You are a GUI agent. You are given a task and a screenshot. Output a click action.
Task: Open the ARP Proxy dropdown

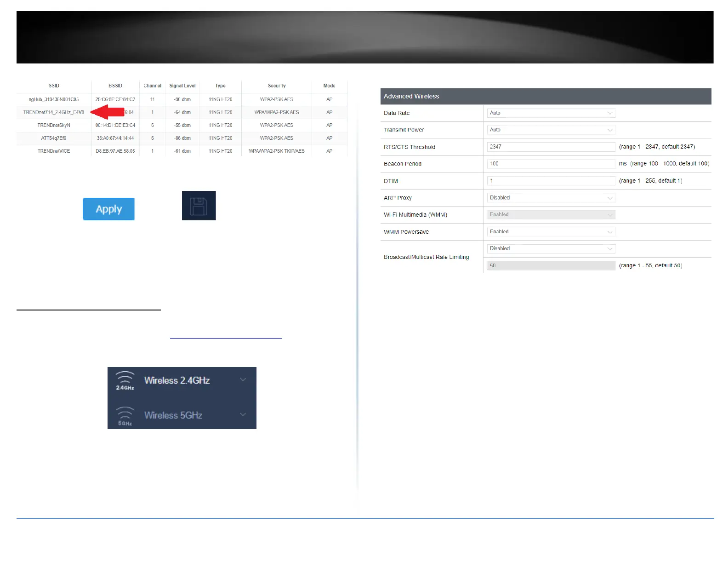(551, 198)
